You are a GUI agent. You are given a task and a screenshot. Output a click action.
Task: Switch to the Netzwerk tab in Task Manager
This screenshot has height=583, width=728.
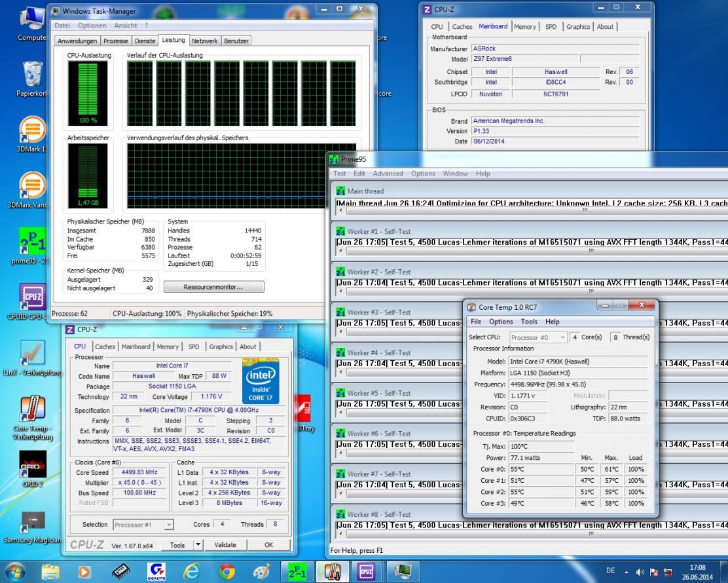pos(204,41)
